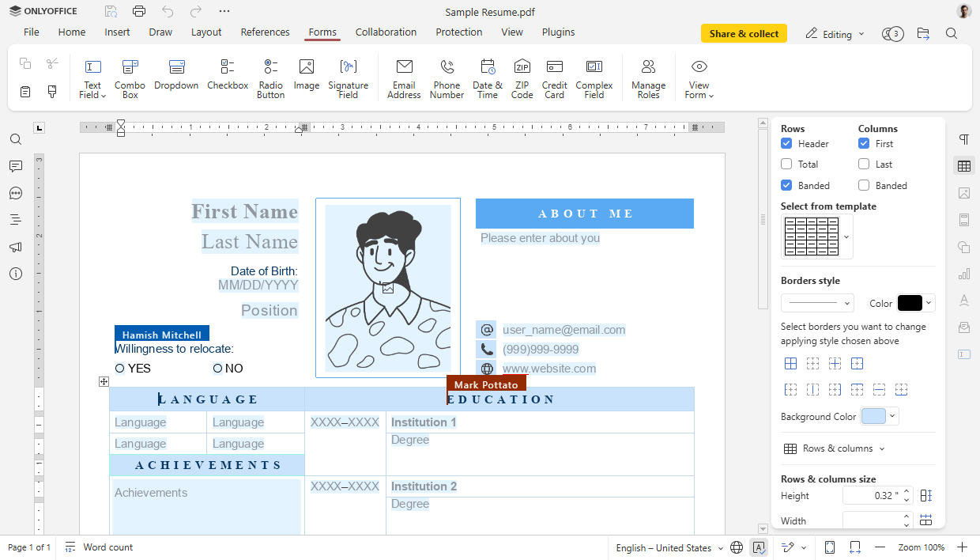The width and height of the screenshot is (980, 560).
Task: Open the Comments panel in the left sidebar
Action: (15, 166)
